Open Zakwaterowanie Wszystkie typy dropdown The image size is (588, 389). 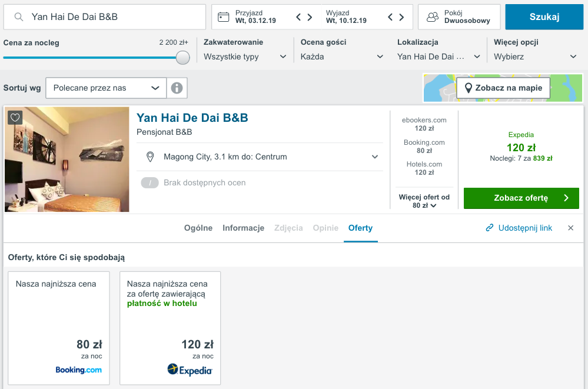[x=245, y=56]
